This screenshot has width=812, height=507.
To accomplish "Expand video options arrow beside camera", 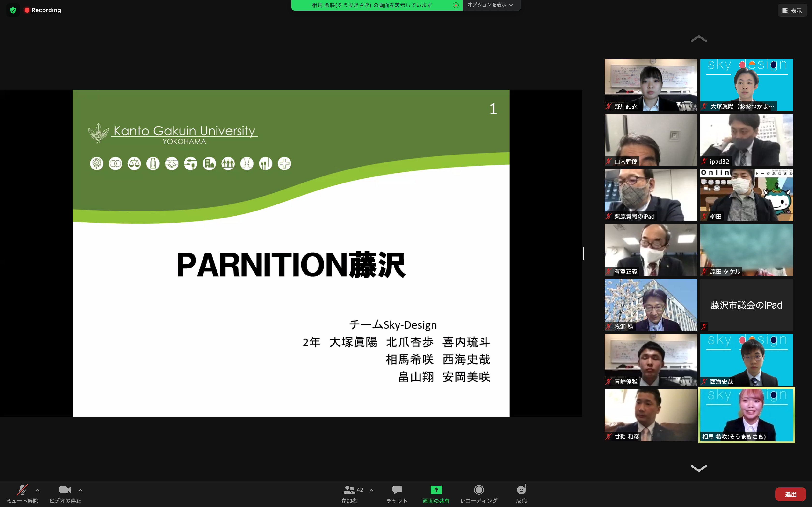I will 80,490.
